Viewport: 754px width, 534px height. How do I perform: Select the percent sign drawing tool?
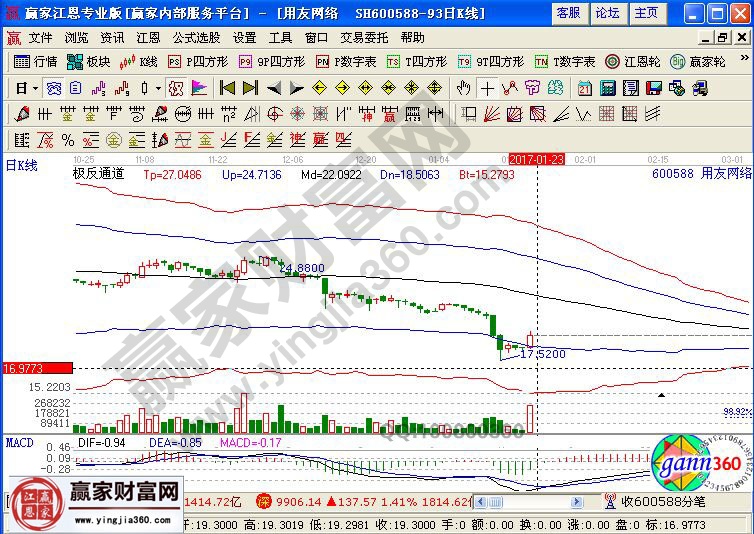tap(68, 138)
